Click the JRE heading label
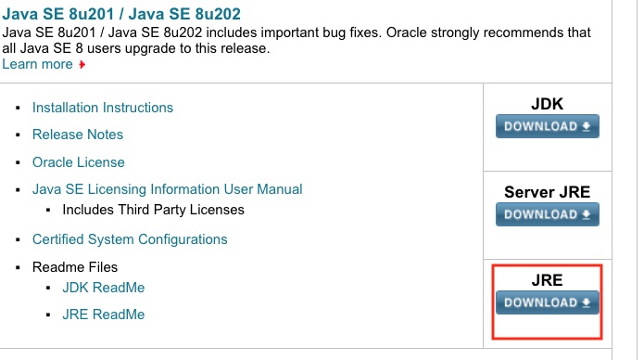Screen dimensions: 644x360 coord(547,280)
